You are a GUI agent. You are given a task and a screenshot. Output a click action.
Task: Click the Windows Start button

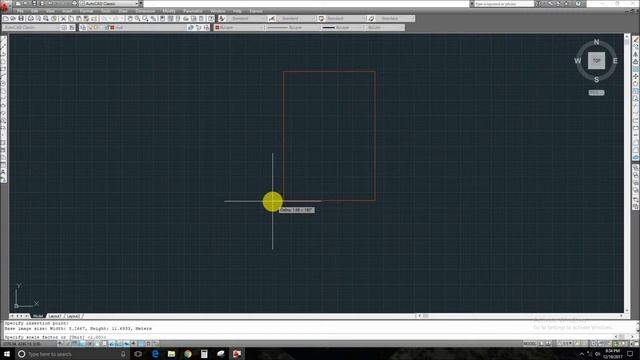pyautogui.click(x=7, y=354)
